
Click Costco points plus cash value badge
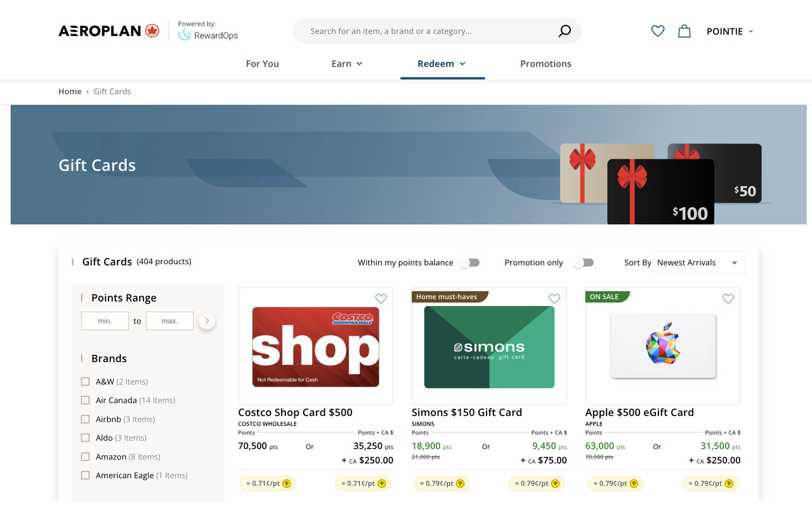363,483
